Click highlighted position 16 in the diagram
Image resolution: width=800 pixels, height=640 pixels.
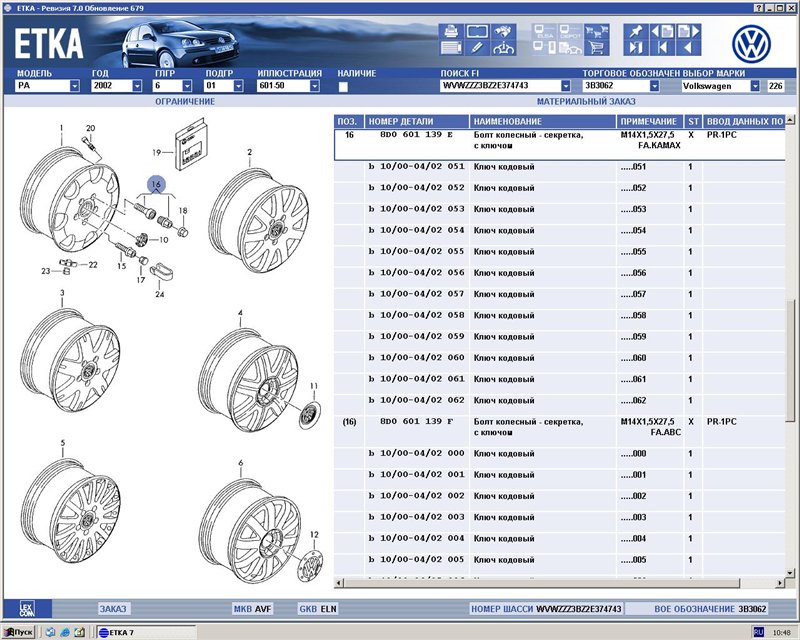tap(156, 184)
